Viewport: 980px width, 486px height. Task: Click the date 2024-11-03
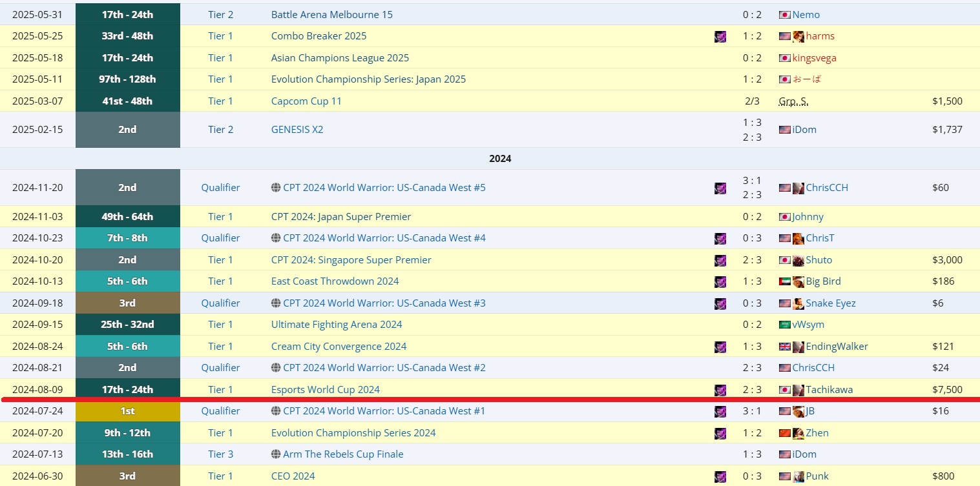tap(37, 217)
